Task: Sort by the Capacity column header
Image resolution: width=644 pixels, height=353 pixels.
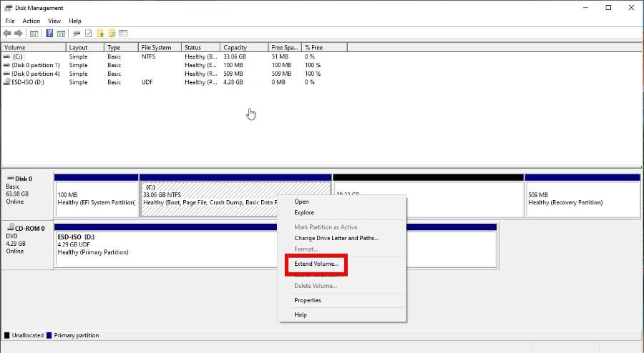Action: pos(244,48)
